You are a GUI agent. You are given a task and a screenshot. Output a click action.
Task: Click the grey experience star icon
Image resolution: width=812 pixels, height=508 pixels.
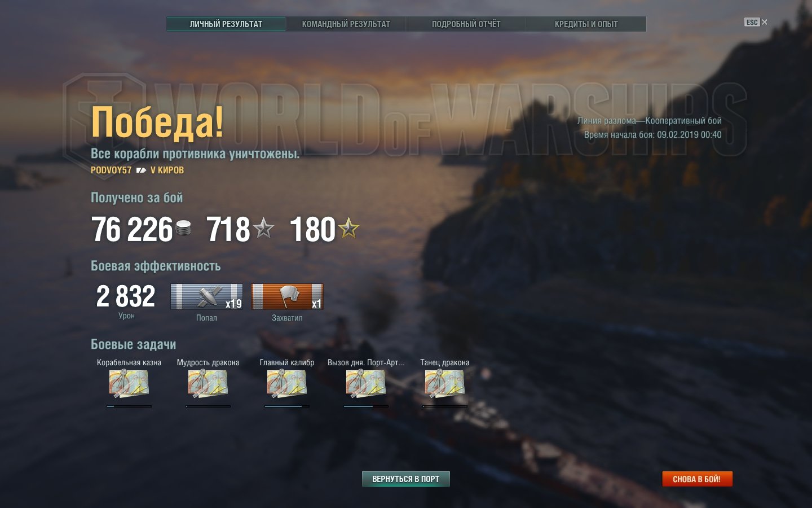click(x=263, y=229)
